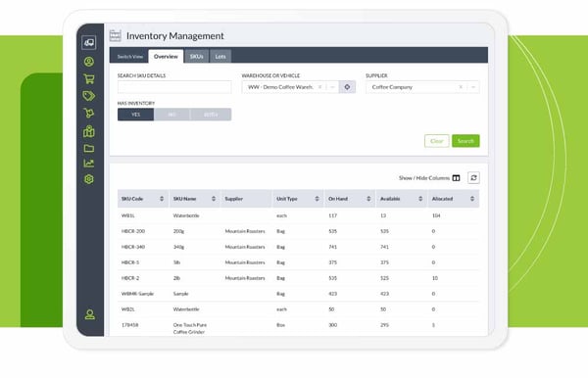Click Mountain Roasters in the HBCR-200 row
Screen dimensions: 588x378
tap(245, 231)
